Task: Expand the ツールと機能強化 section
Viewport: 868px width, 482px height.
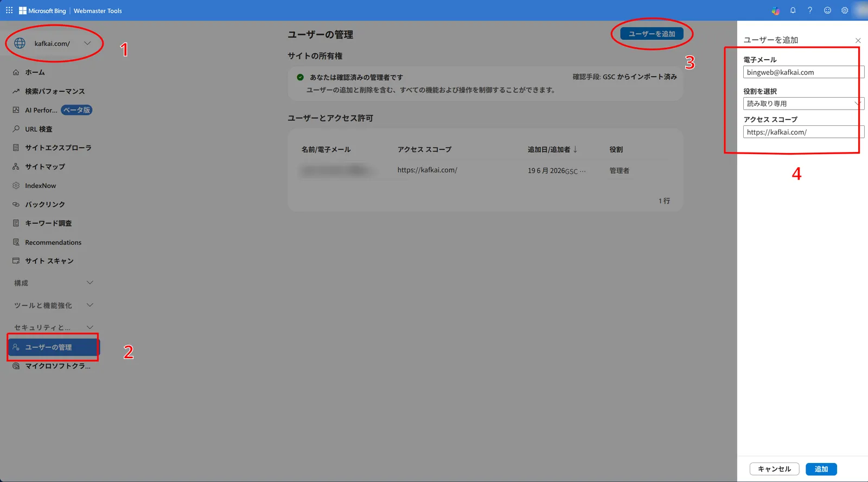Action: coord(53,306)
